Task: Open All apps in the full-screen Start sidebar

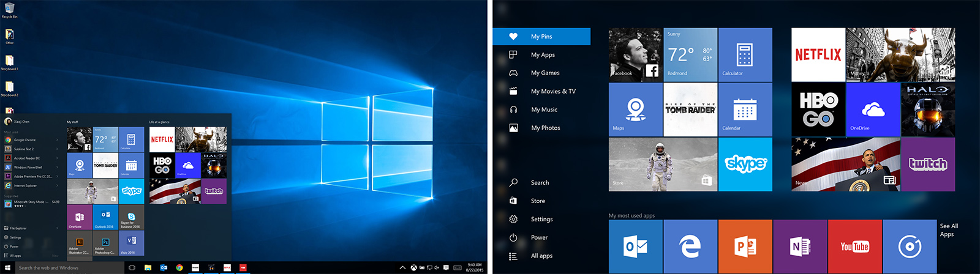Action: click(x=541, y=256)
